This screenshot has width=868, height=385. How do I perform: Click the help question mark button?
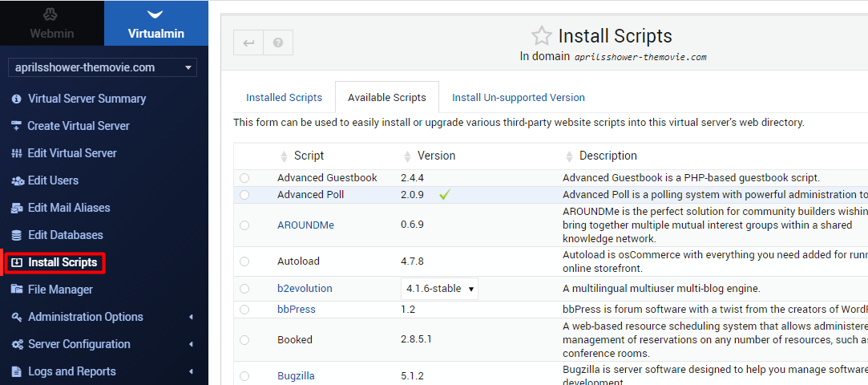pos(278,43)
